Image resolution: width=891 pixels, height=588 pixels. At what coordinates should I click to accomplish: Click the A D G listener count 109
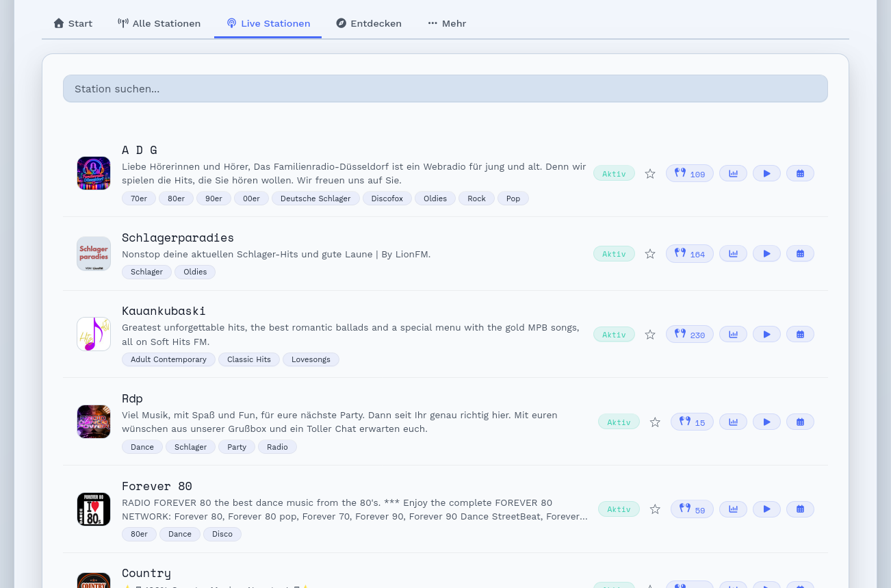coord(690,174)
